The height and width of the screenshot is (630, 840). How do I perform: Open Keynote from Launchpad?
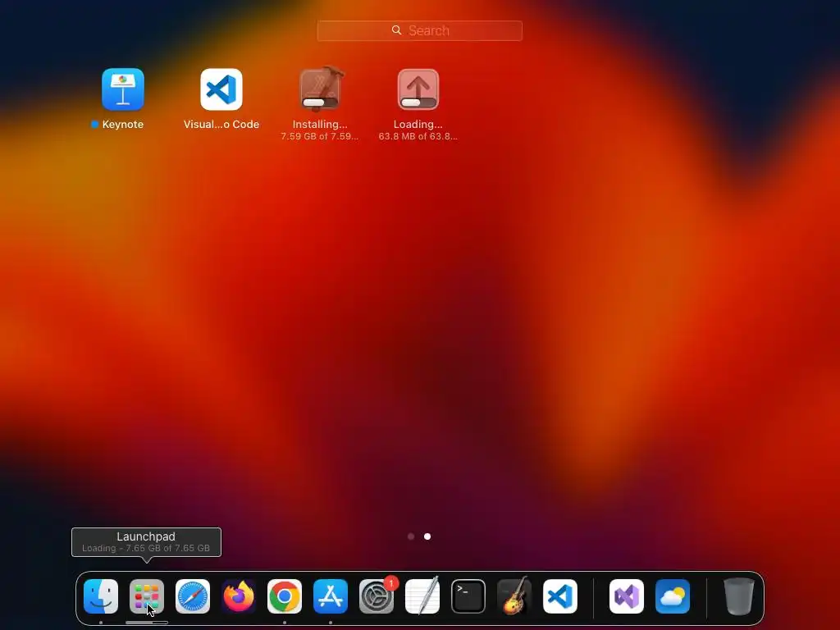click(123, 89)
